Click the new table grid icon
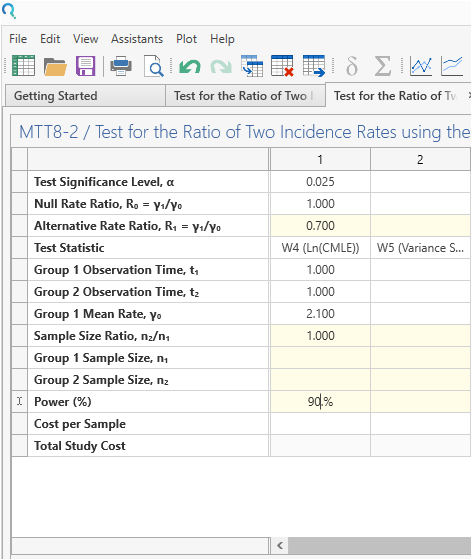The height and width of the screenshot is (560, 472). tap(23, 66)
